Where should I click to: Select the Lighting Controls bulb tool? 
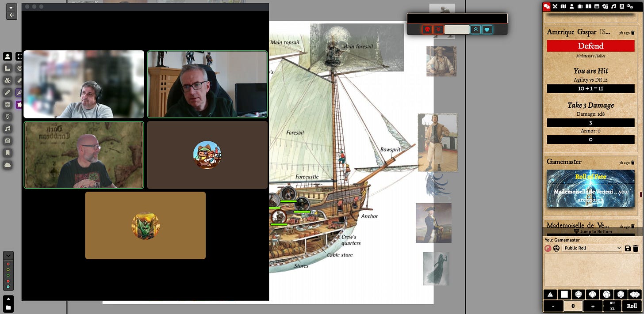pyautogui.click(x=8, y=117)
